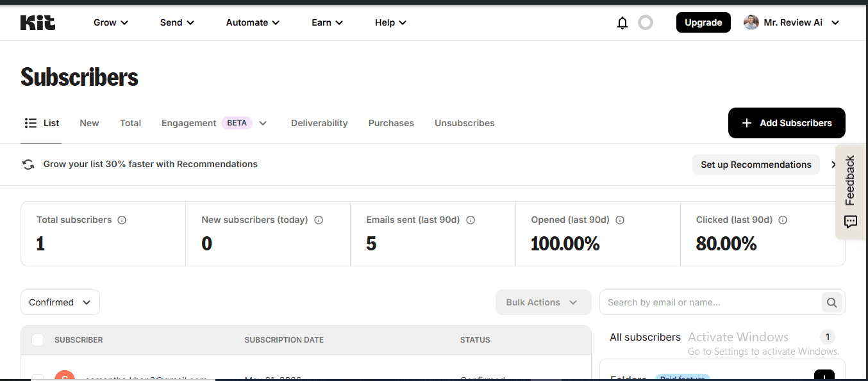Click the plus icon on Add Subscribers
This screenshot has width=868, height=381.
pos(746,123)
